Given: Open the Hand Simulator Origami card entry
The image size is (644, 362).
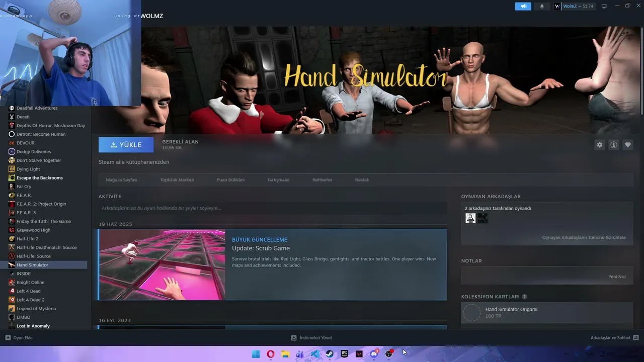Looking at the screenshot, I should [547, 313].
